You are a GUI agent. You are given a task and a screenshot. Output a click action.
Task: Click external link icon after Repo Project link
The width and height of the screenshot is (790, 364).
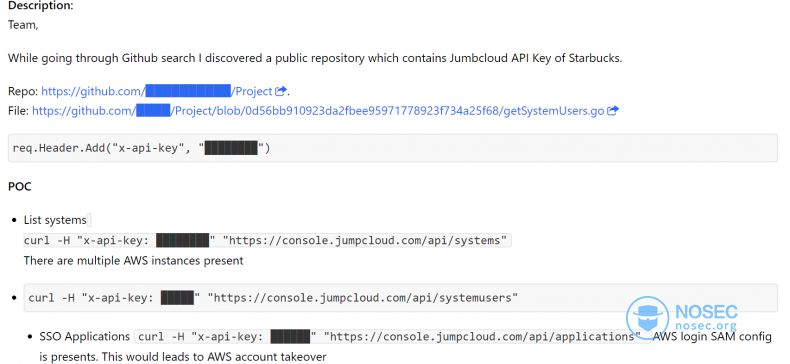coord(281,91)
